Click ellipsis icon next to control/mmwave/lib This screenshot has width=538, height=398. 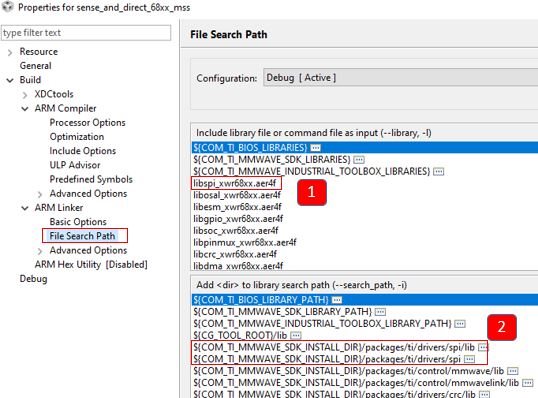pos(513,371)
